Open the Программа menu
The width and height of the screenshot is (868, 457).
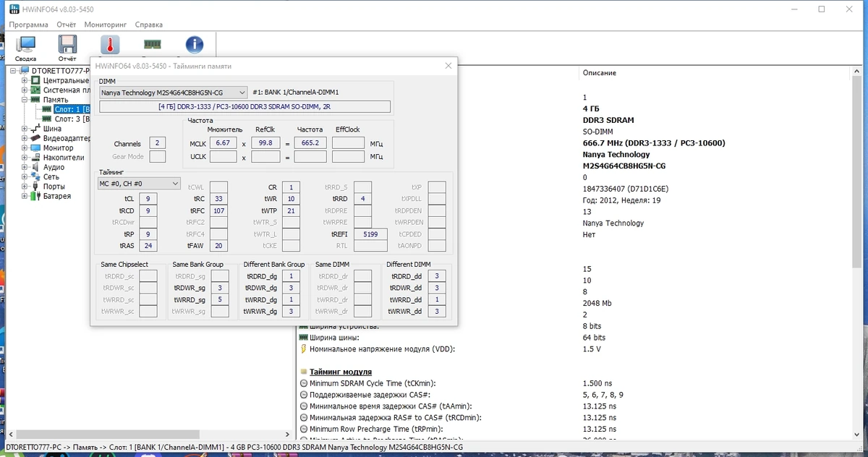pyautogui.click(x=29, y=25)
